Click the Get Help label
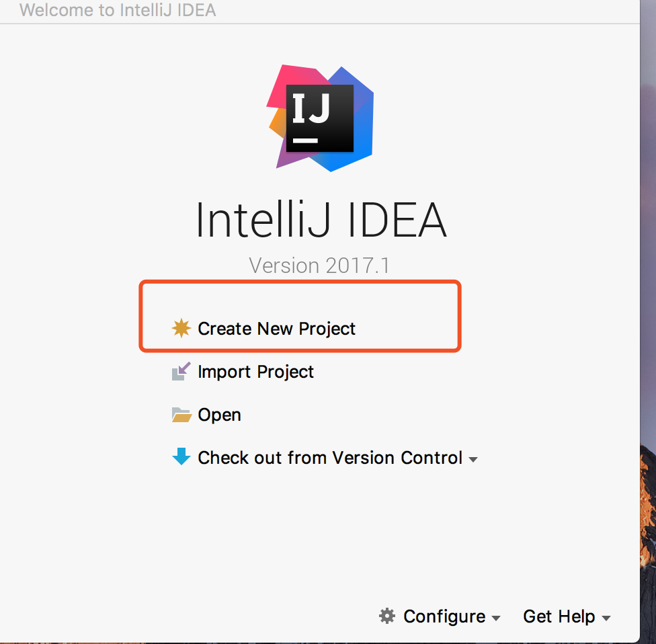Image resolution: width=656 pixels, height=644 pixels. coord(559,616)
